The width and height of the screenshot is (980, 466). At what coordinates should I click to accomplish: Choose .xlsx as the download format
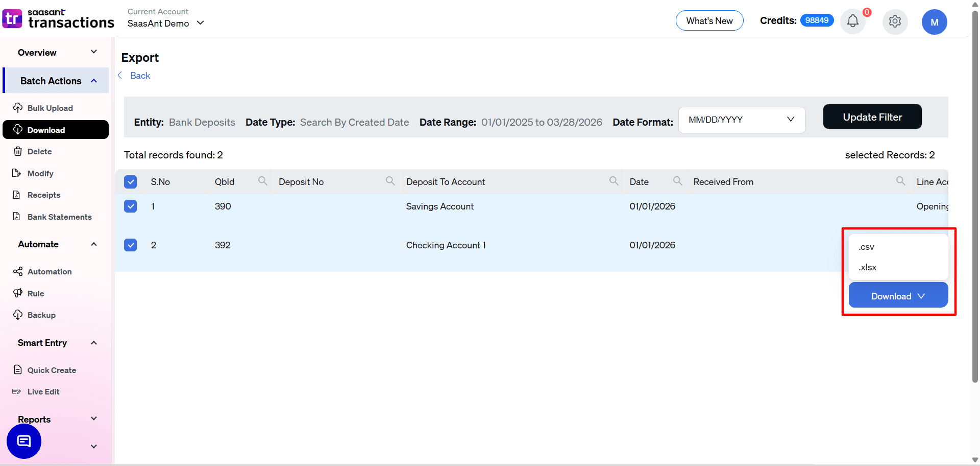coord(867,267)
